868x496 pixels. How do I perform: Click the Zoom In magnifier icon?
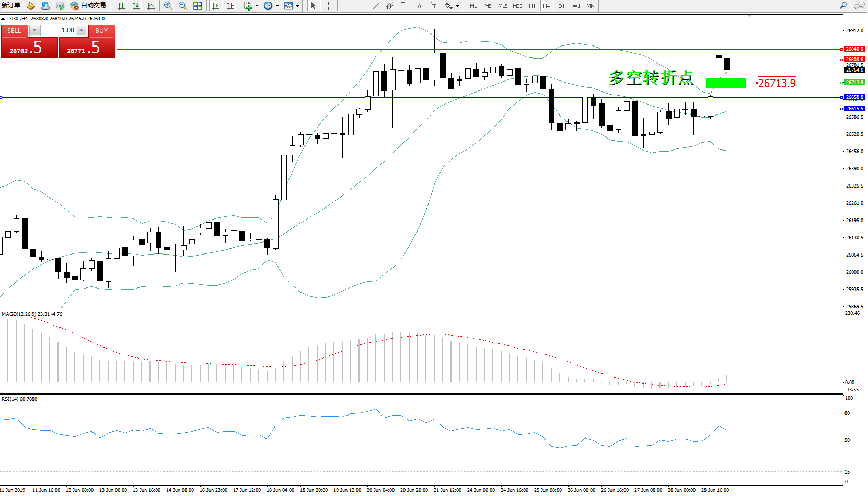pyautogui.click(x=168, y=6)
